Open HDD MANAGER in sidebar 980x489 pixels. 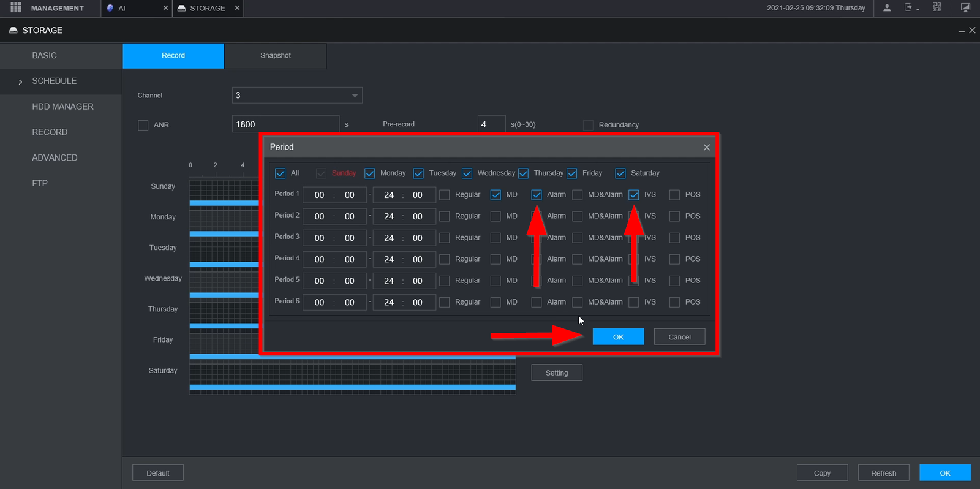(x=62, y=107)
